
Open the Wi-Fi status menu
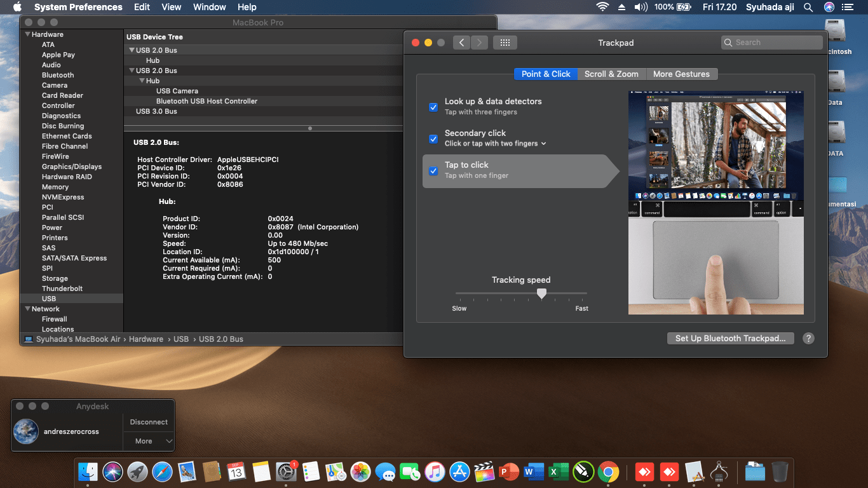pos(602,7)
